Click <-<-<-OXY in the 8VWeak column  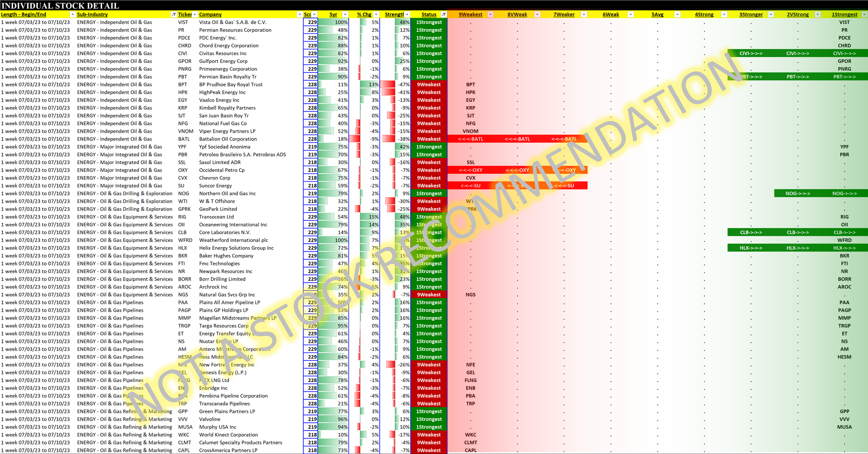point(517,170)
